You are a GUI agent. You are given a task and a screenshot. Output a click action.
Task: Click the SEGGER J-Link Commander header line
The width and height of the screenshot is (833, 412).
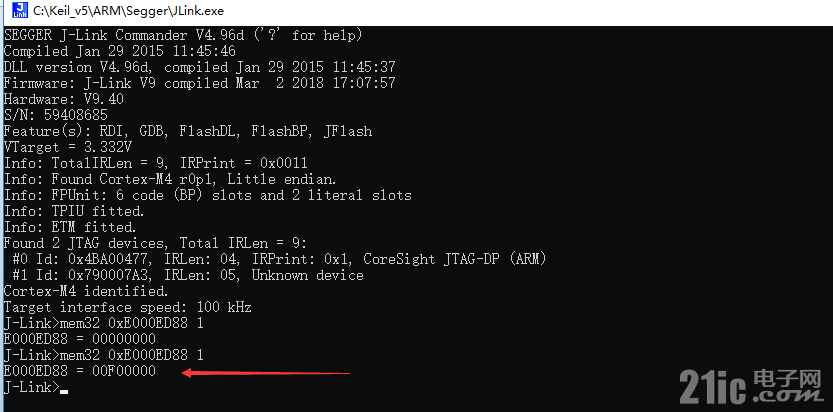[183, 36]
